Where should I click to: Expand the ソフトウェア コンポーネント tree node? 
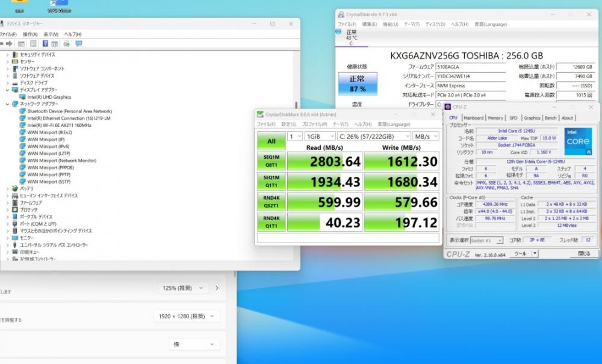[7, 69]
